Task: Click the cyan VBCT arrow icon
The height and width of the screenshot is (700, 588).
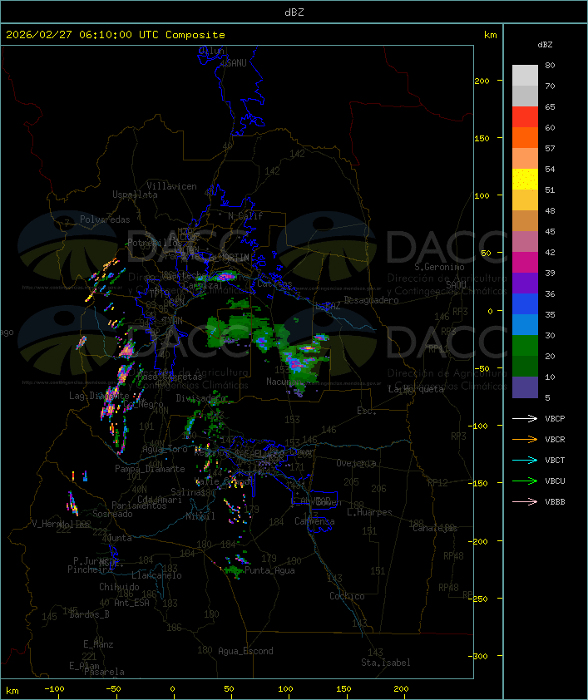Action: 525,460
